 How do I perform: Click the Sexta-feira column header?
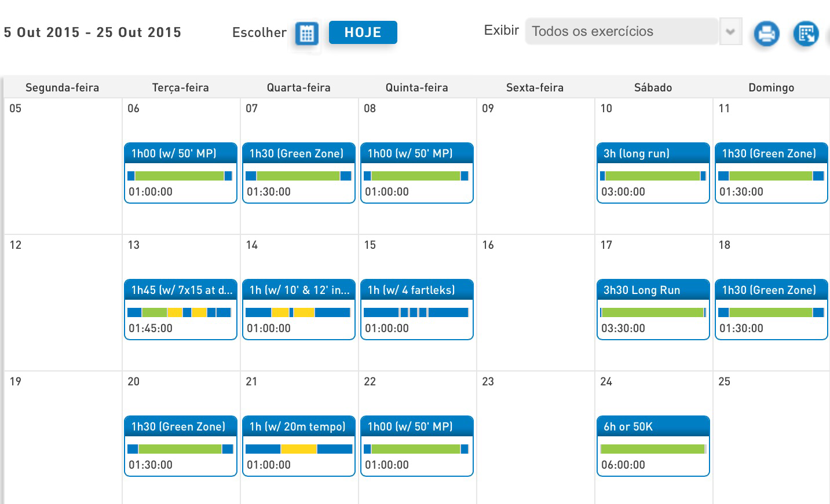535,87
